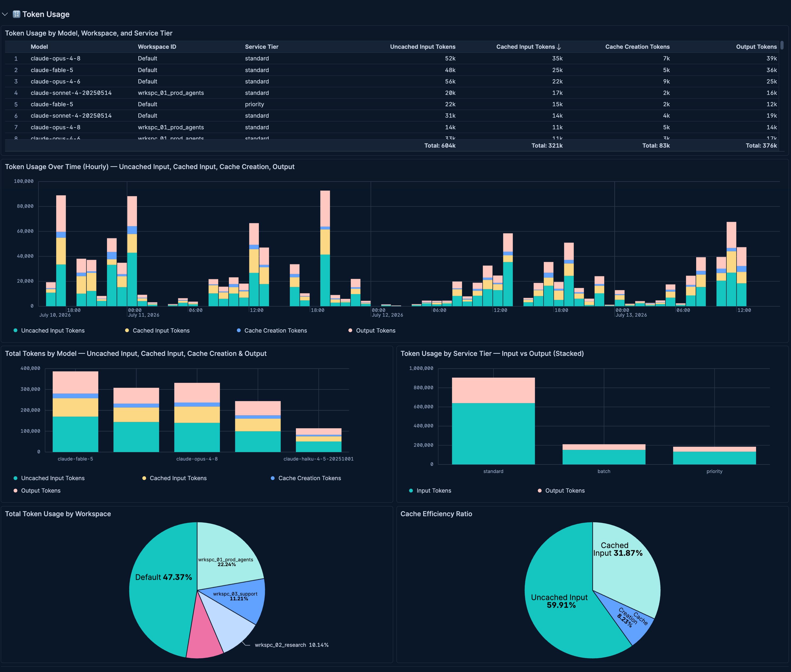Click the batch service tier bar
The width and height of the screenshot is (791, 672).
pos(604,454)
